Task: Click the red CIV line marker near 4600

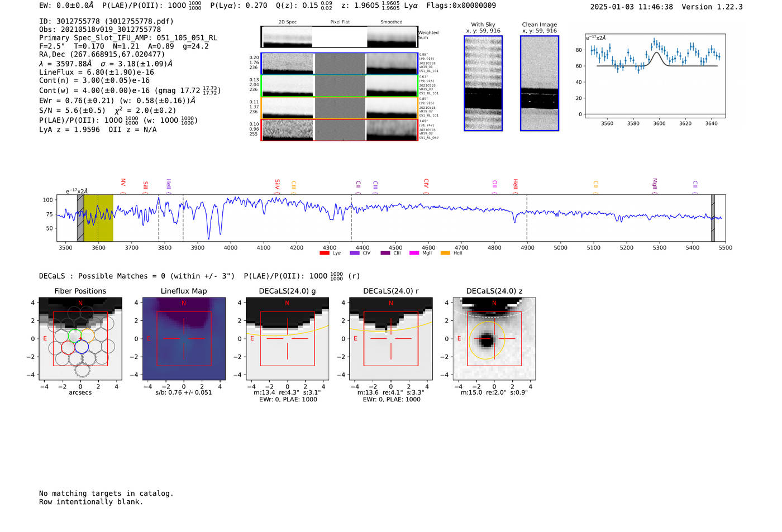Action: coord(426,185)
